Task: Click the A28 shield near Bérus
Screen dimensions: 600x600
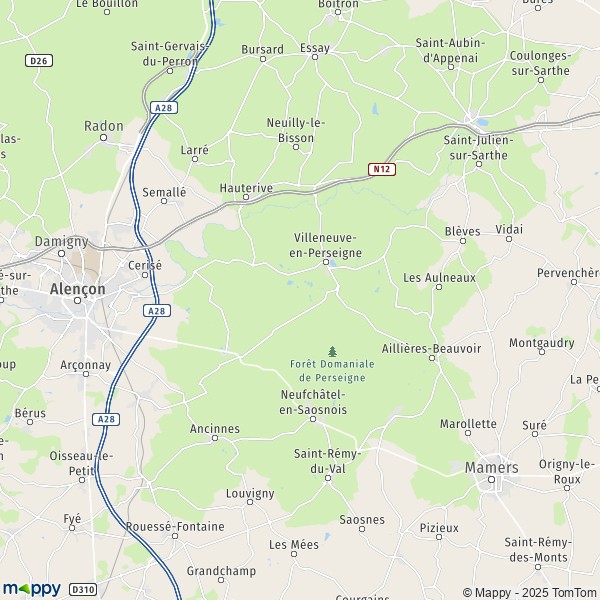Action: [x=106, y=419]
